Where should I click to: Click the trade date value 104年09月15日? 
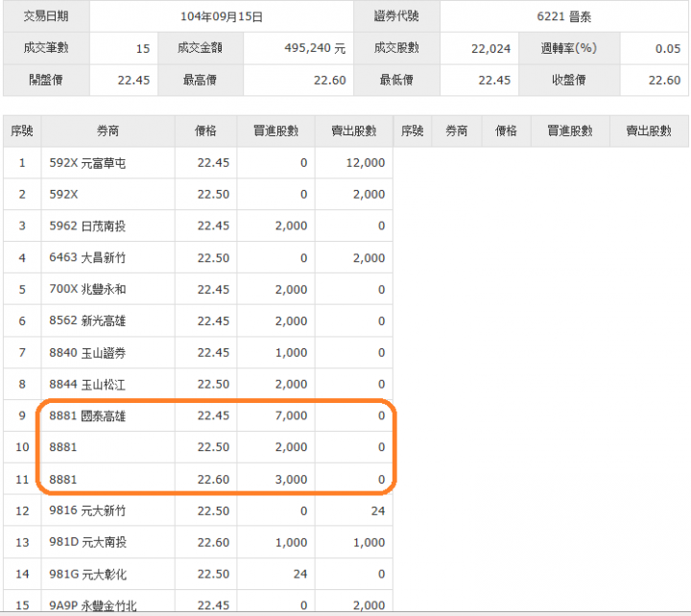point(222,16)
